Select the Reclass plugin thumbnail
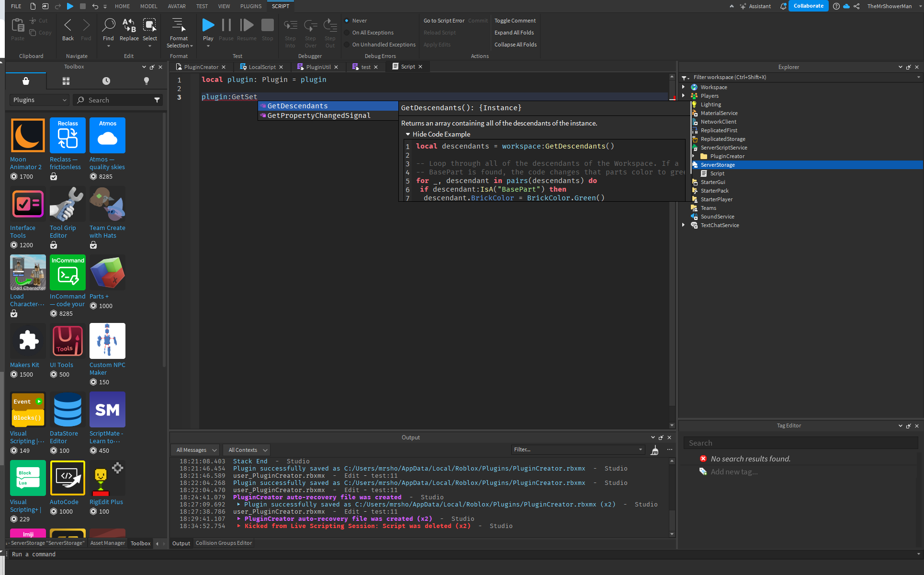The height and width of the screenshot is (575, 924). [x=68, y=136]
